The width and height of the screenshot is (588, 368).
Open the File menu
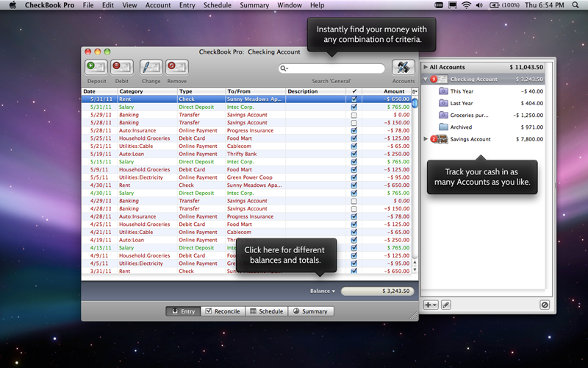point(88,5)
